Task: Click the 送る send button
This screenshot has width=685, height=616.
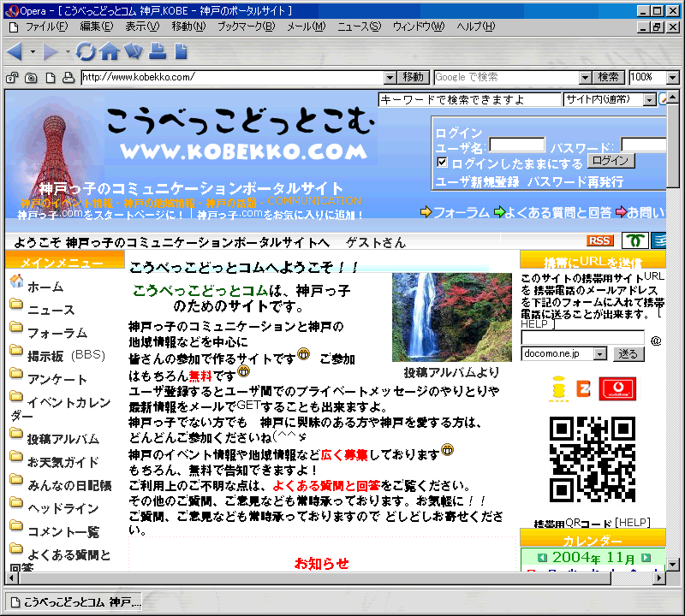Action: tap(628, 353)
